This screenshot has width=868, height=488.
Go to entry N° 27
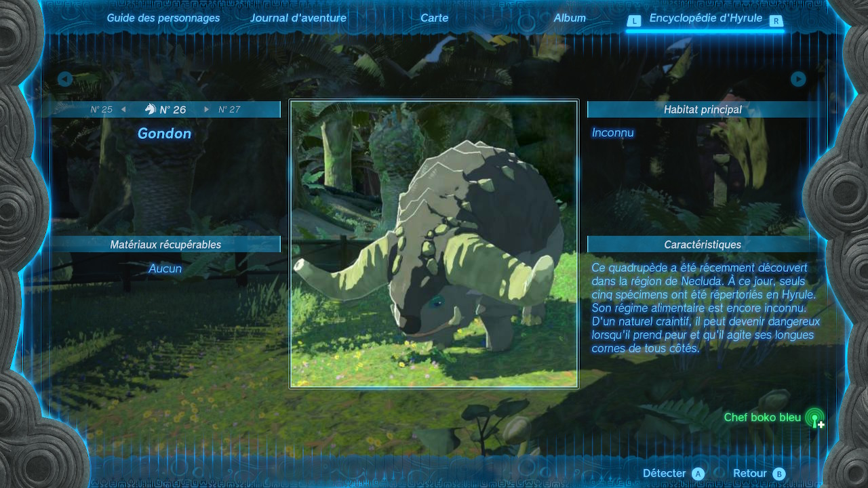point(229,109)
